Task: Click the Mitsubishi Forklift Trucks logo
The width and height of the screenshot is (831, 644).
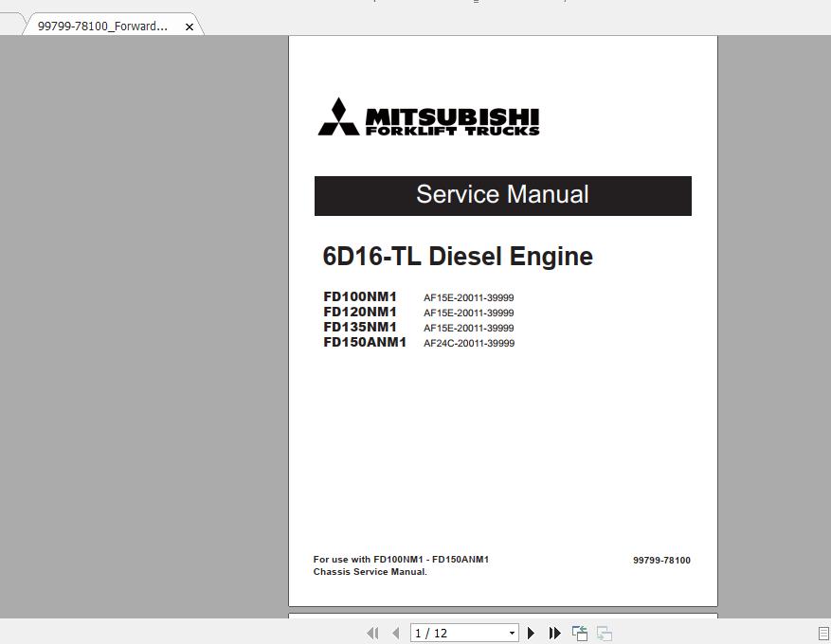Action: (x=427, y=117)
